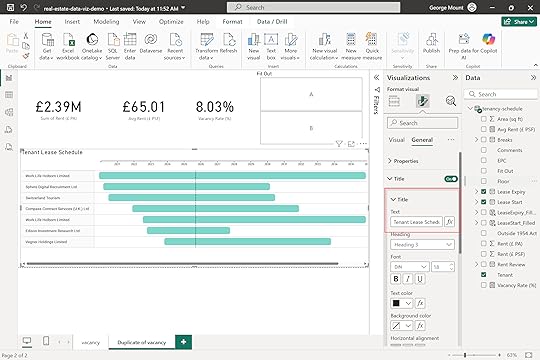Image resolution: width=540 pixels, height=360 pixels.
Task: Switch to Table view in sidebar
Action: coord(9,95)
